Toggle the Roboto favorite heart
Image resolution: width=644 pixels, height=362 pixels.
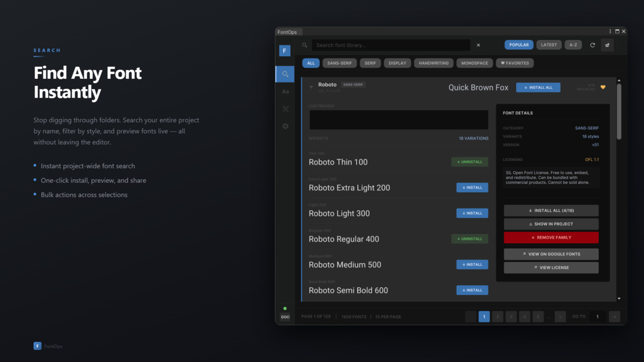pos(603,87)
